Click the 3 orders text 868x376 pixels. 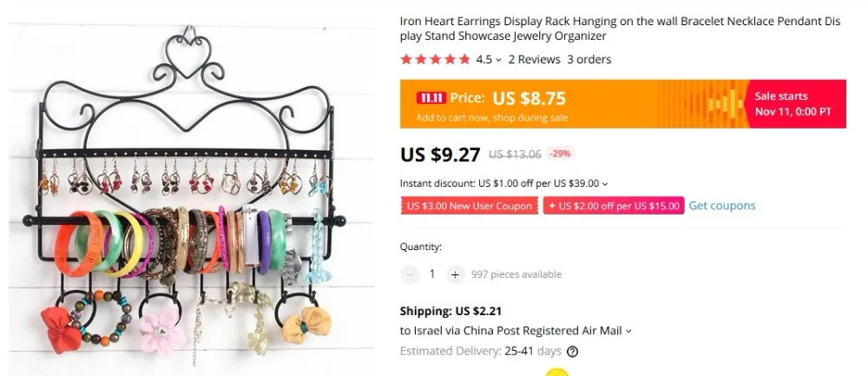589,59
